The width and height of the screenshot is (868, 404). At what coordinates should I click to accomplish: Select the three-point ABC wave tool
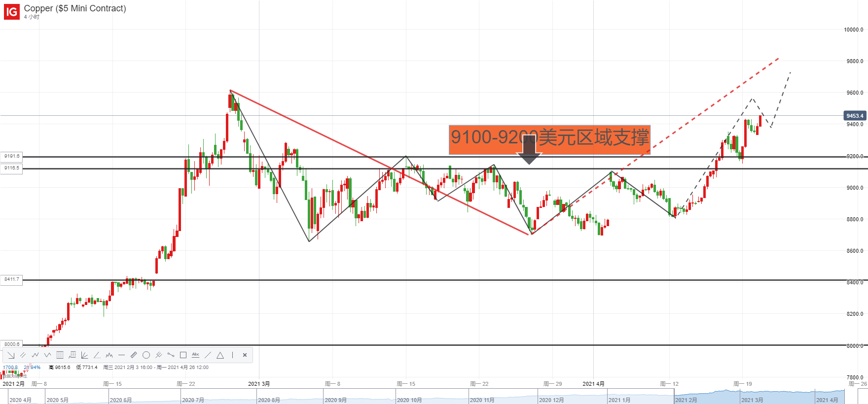click(47, 355)
